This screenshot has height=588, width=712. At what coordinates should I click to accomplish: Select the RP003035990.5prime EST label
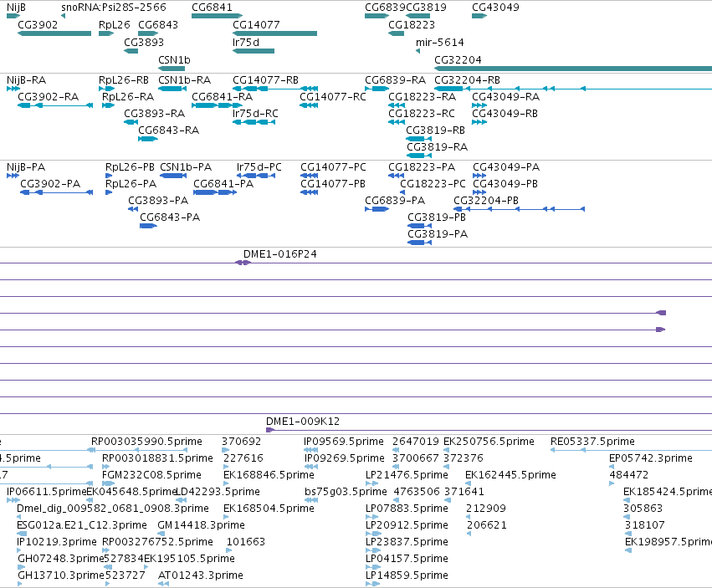click(x=146, y=442)
